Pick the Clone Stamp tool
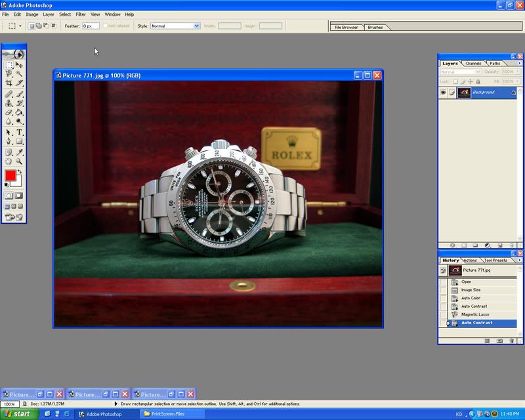This screenshot has height=420, width=525. pos(9,103)
